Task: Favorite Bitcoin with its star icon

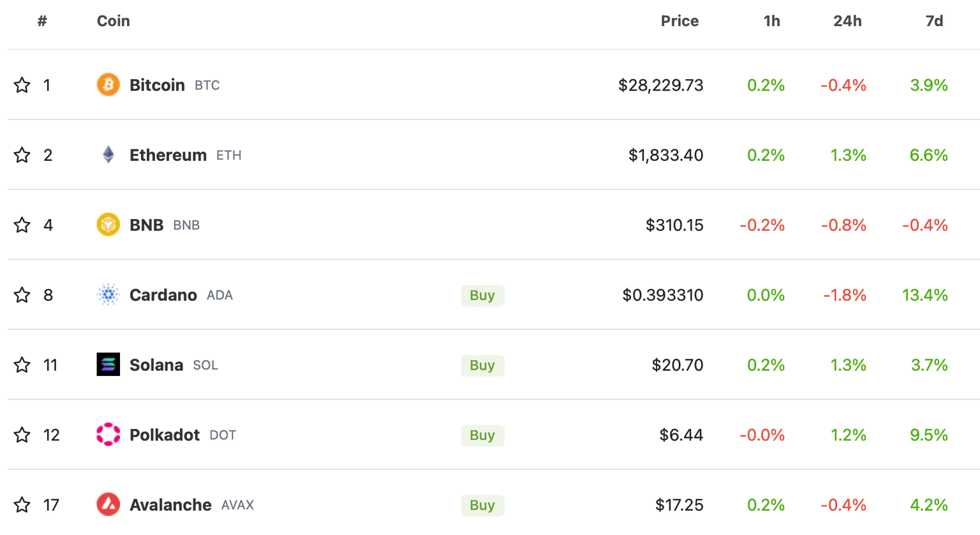Action: [22, 85]
